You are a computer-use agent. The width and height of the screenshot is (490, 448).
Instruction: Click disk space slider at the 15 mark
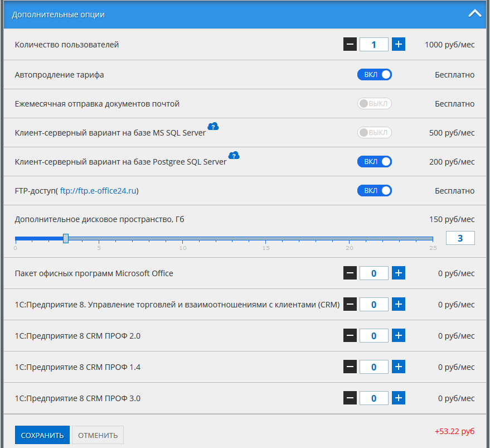point(266,239)
